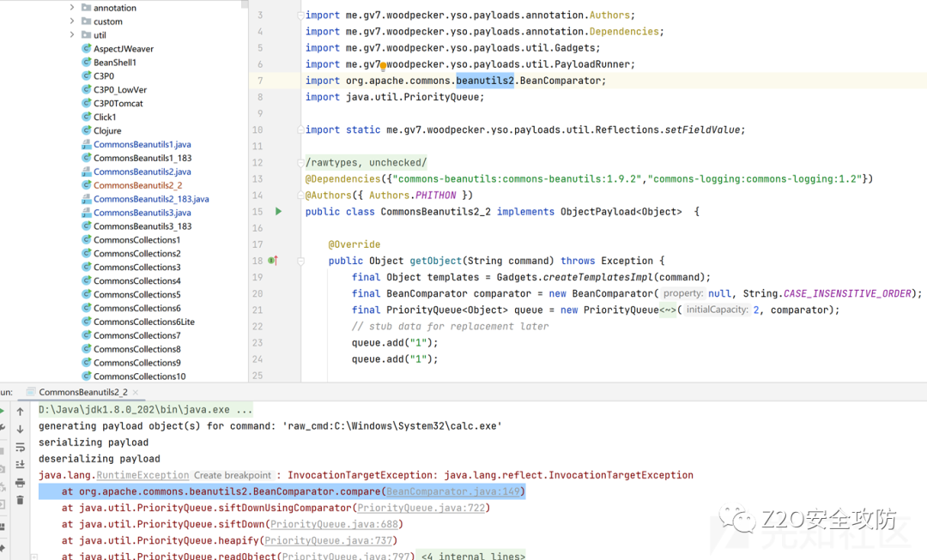Rerun the program with green play button

2,411
